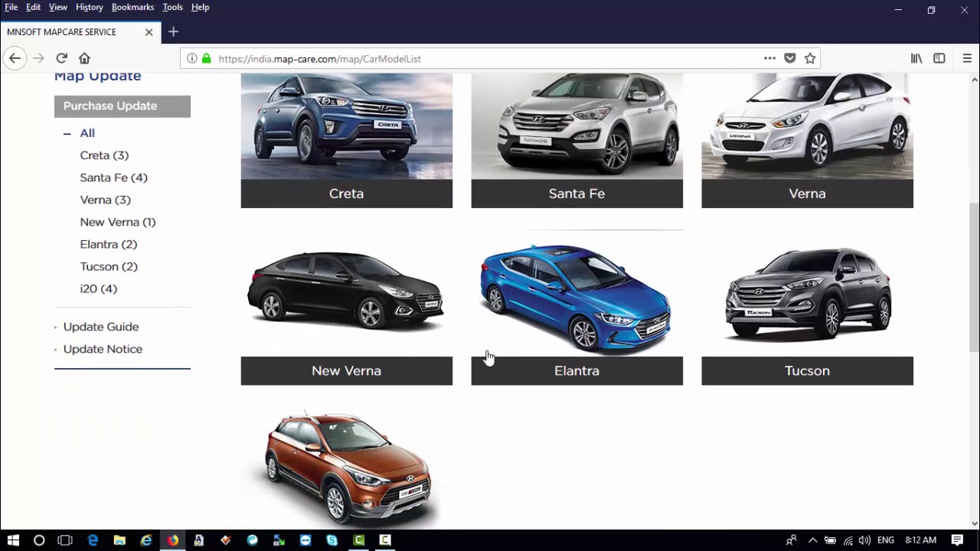Launch Microsoft Edge from taskbar
The image size is (980, 551).
click(x=93, y=540)
